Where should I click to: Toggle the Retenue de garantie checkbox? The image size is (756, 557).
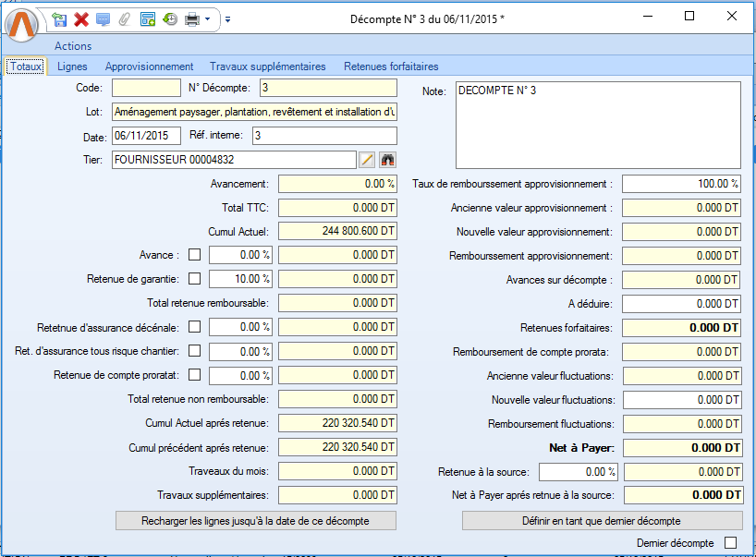[x=195, y=278]
